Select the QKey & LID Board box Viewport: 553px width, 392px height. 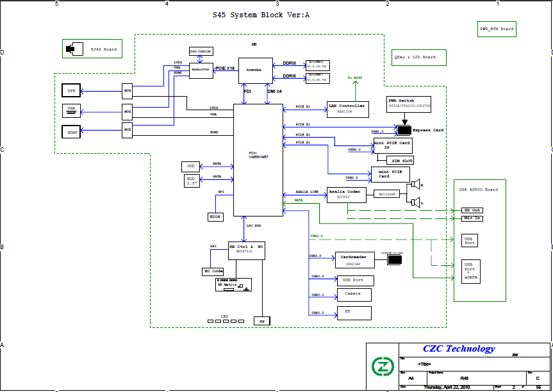(x=419, y=58)
